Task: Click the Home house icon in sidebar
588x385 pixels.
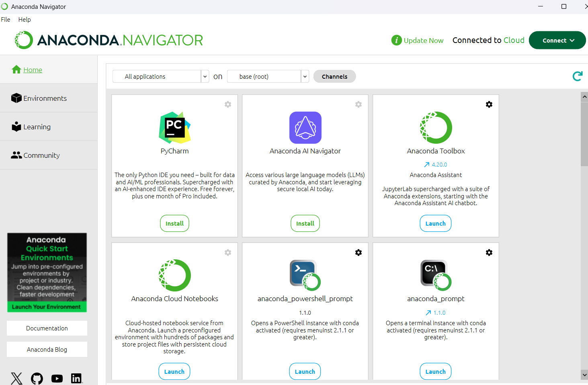Action: tap(16, 69)
